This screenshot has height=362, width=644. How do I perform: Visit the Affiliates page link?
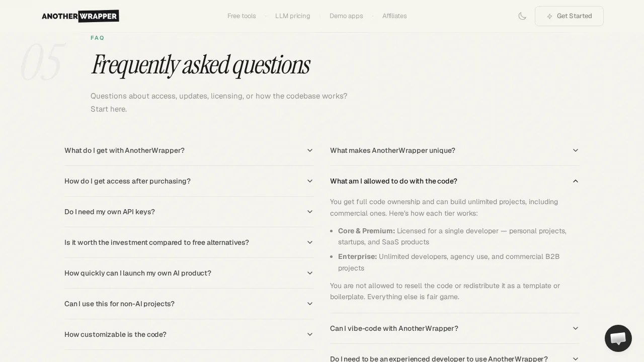click(x=394, y=16)
